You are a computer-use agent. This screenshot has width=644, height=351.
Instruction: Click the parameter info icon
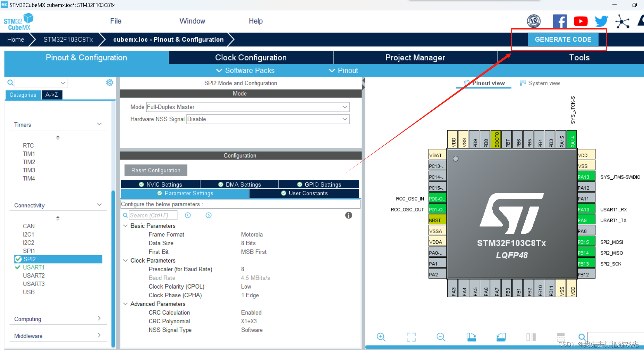pos(349,215)
